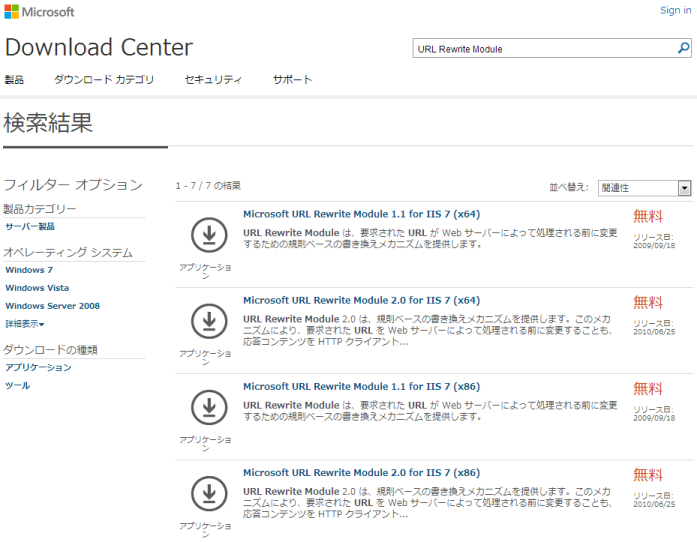Filter by Windows 7
This screenshot has height=542, width=697.
[29, 270]
